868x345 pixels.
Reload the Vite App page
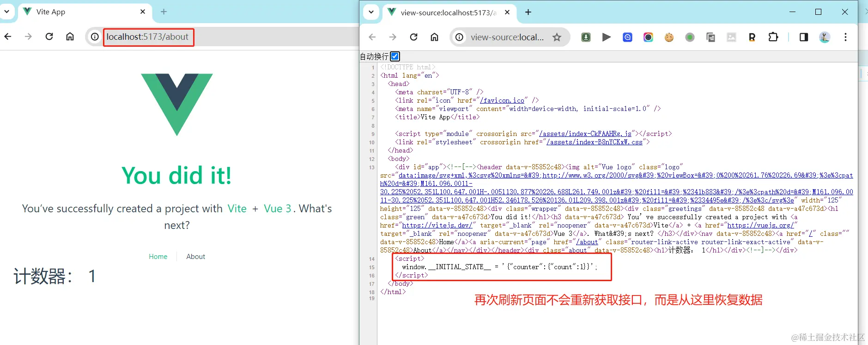(x=49, y=37)
